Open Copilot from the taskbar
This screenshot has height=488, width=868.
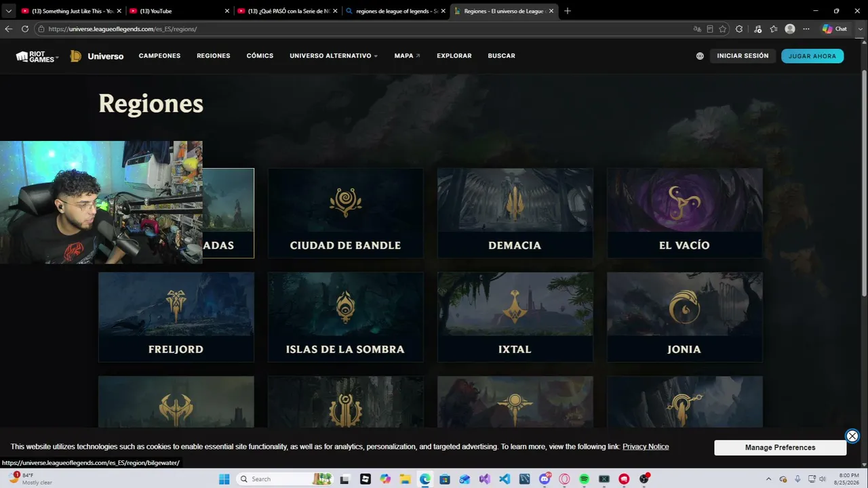(x=385, y=479)
